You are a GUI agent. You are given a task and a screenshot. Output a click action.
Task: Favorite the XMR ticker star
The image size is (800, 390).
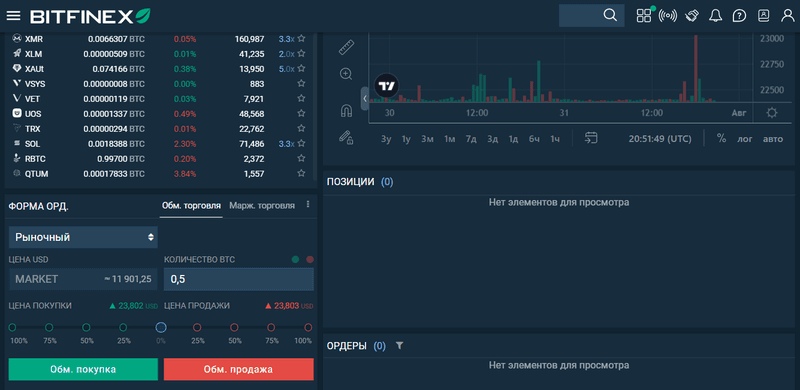click(302, 39)
